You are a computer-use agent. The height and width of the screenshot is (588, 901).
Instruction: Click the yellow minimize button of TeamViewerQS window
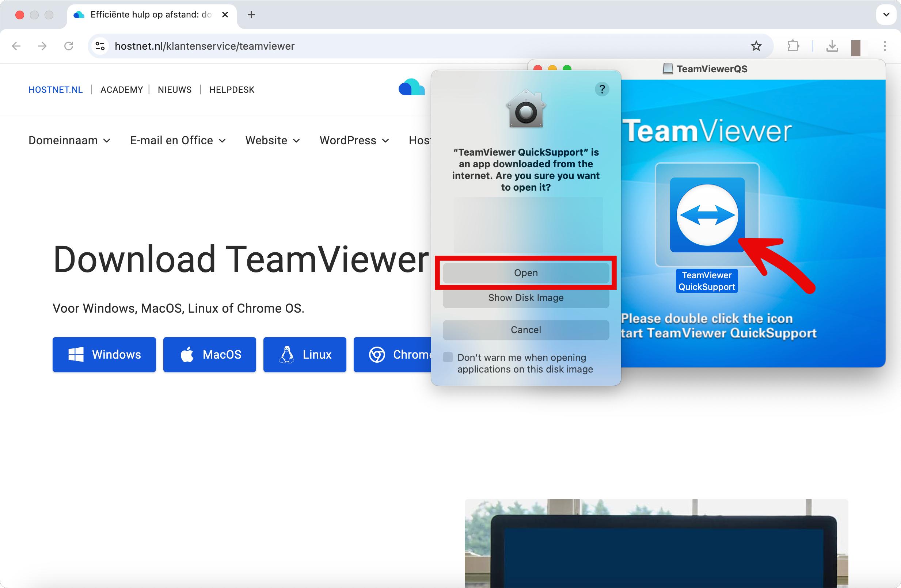tap(552, 69)
